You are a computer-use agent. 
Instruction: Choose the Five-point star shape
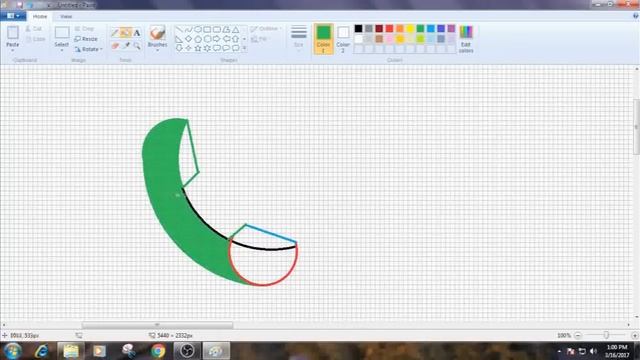pos(198,48)
